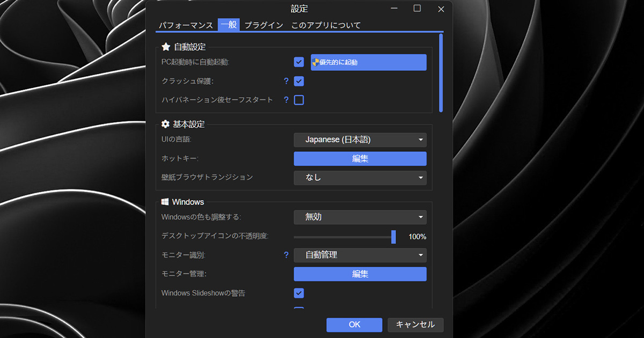Open the Windowsの色も調整する dropdown

pos(360,217)
